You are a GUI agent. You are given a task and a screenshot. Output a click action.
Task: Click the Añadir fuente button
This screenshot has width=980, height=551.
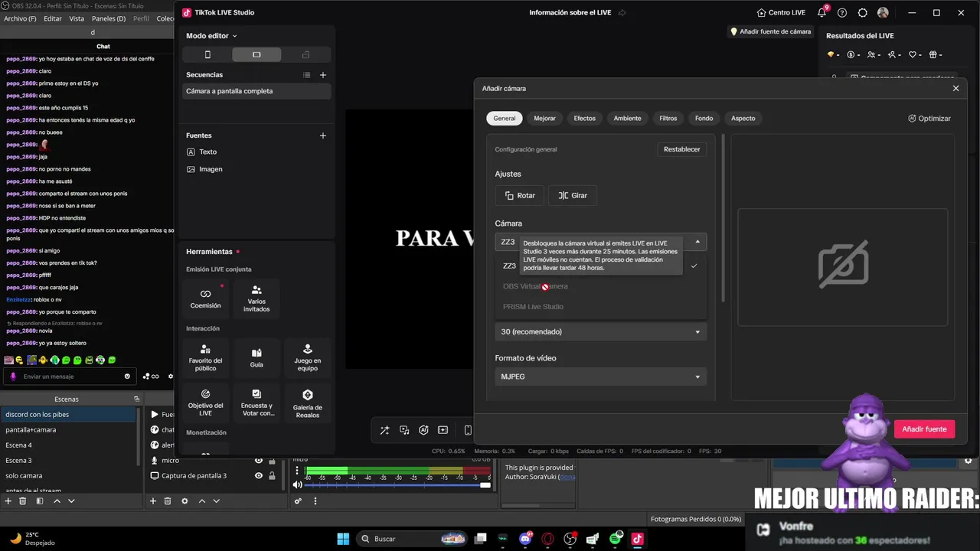pos(924,429)
